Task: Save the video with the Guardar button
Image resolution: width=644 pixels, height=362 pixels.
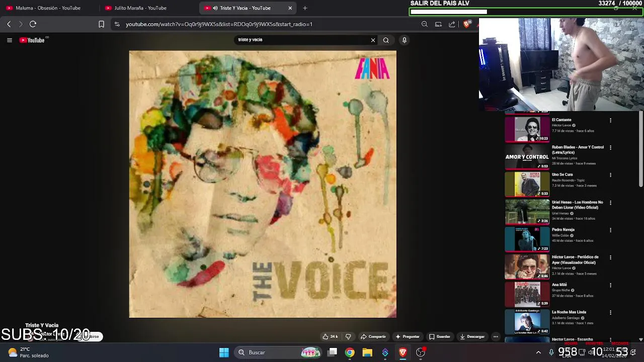Action: point(440,337)
